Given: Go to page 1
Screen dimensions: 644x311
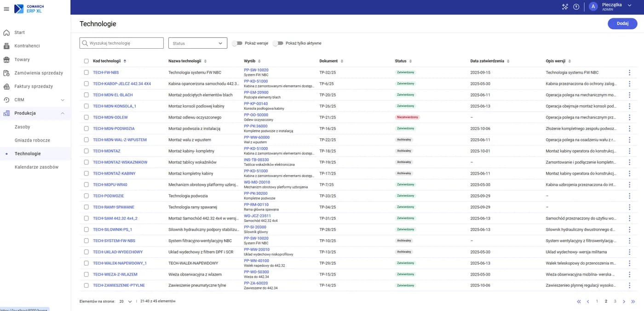Looking at the screenshot, I should pos(597,301).
